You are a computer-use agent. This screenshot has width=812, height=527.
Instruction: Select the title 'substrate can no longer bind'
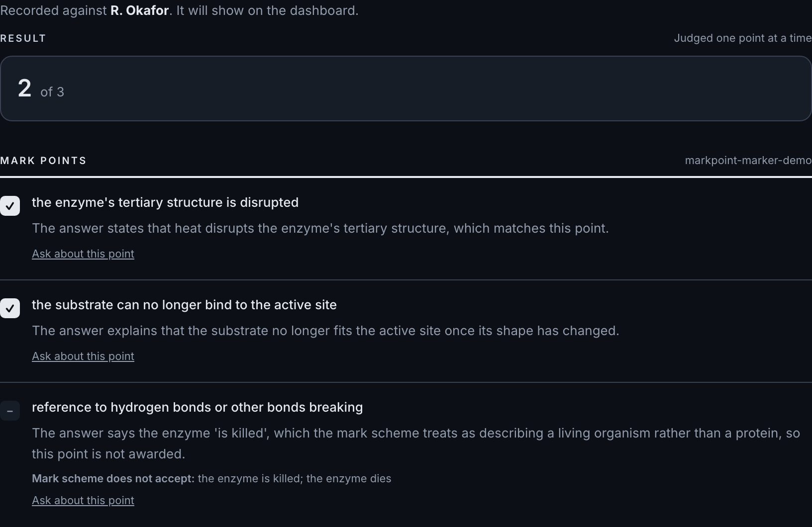pos(184,305)
